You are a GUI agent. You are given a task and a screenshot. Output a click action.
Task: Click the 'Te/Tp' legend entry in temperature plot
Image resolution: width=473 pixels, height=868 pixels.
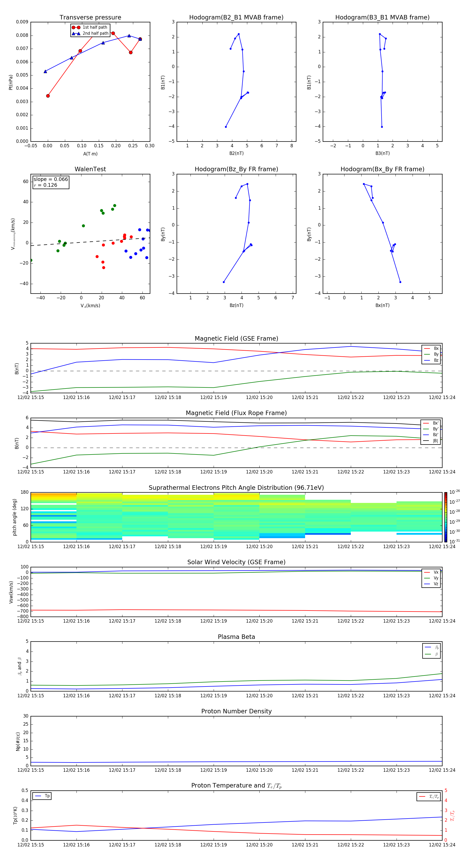[429, 796]
